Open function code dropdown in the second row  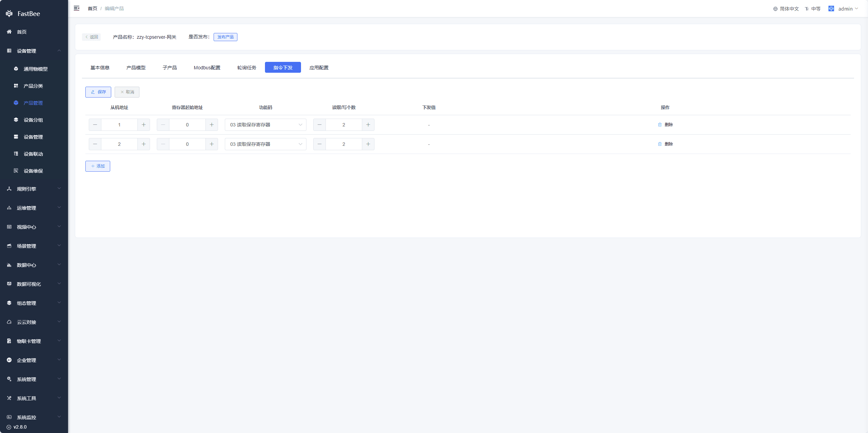tap(266, 144)
